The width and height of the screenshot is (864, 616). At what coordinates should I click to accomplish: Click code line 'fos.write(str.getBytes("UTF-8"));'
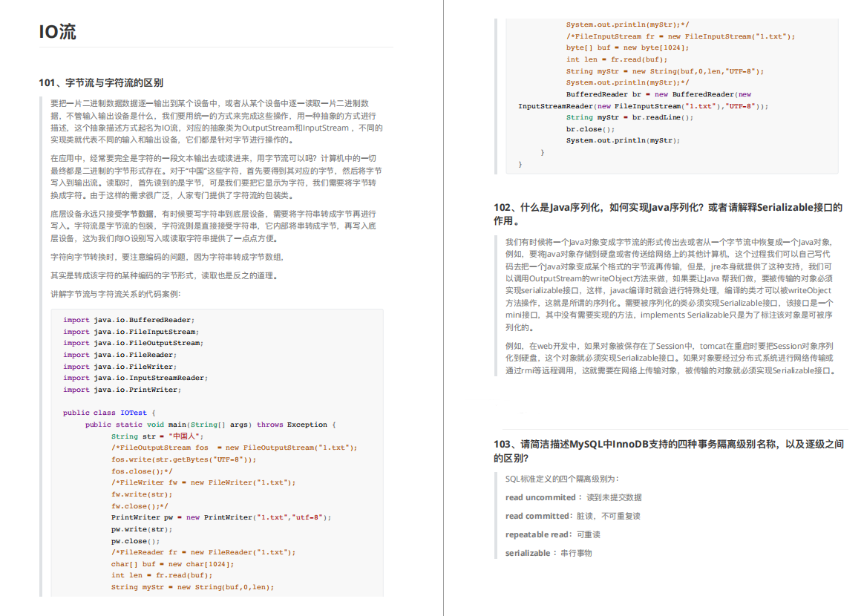(183, 459)
